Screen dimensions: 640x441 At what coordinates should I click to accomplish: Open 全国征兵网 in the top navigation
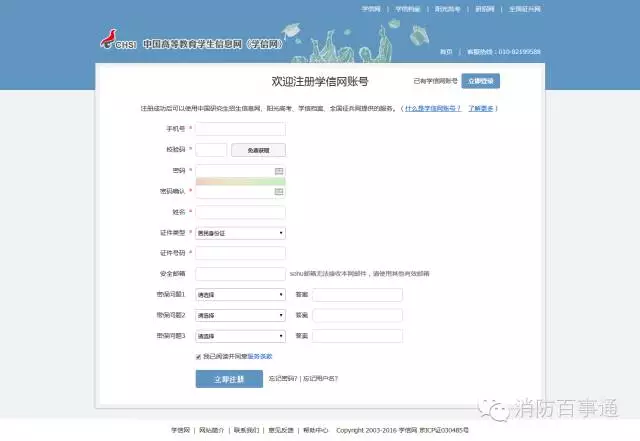pyautogui.click(x=524, y=9)
